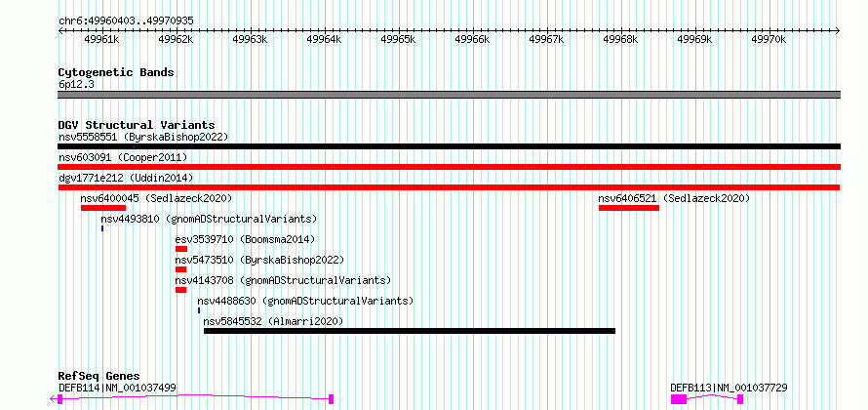Click the large DEFB113 exon block
The height and width of the screenshot is (410, 868).
pos(679,399)
